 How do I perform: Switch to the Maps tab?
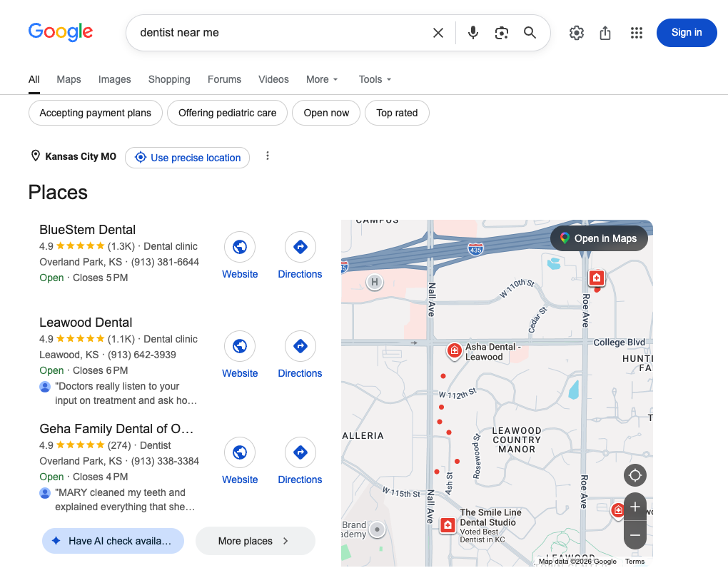click(x=69, y=79)
